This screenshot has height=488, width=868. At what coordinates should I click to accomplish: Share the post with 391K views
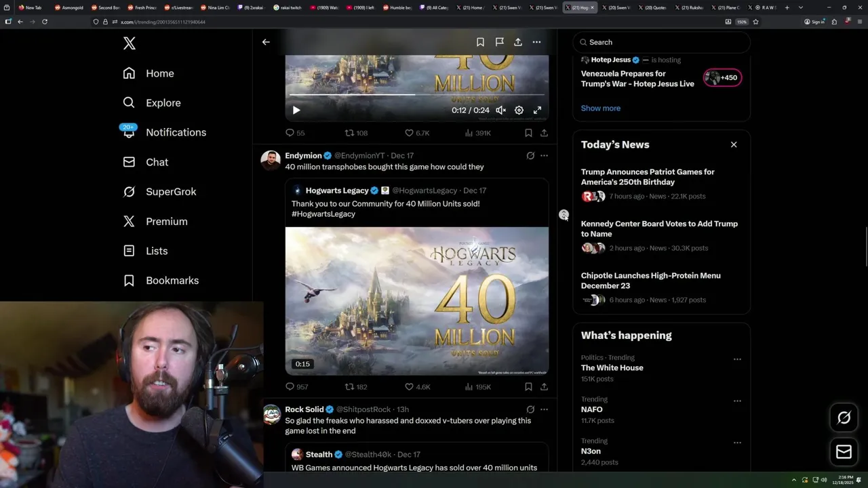(x=544, y=133)
